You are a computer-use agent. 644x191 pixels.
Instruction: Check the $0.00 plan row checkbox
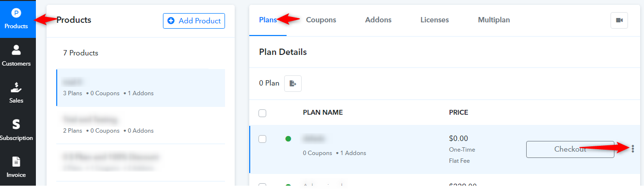coord(262,139)
